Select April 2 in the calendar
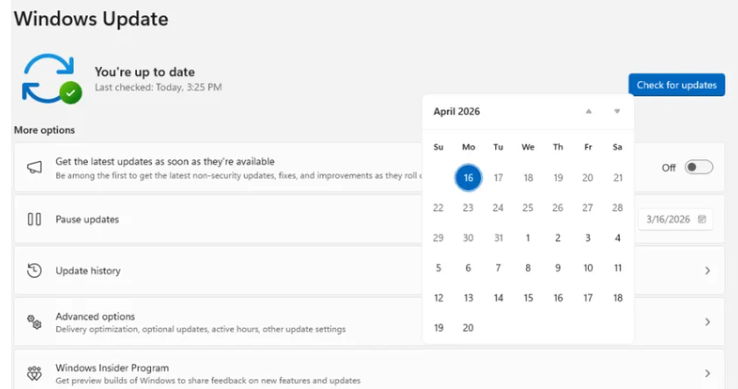 (558, 238)
